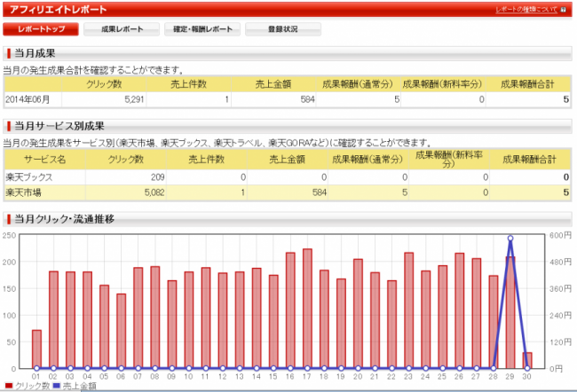Select the 2014年06月 row label
The image size is (577, 392).
[28, 99]
